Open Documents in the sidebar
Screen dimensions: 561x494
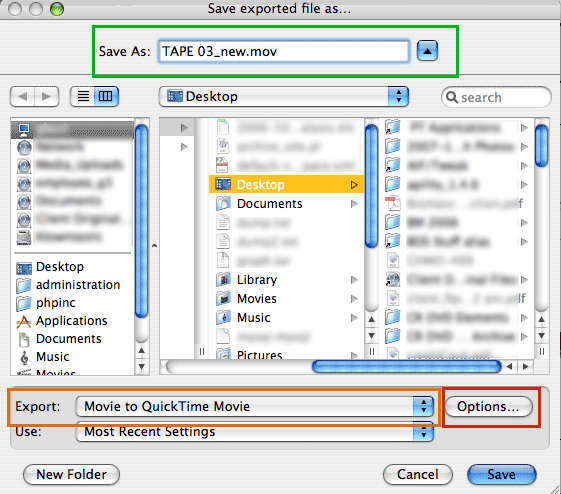[59, 339]
